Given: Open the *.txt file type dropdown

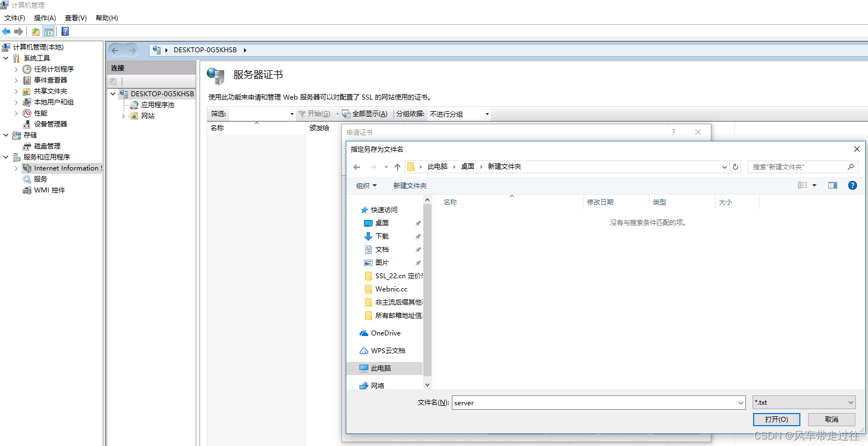Looking at the screenshot, I should (804, 403).
